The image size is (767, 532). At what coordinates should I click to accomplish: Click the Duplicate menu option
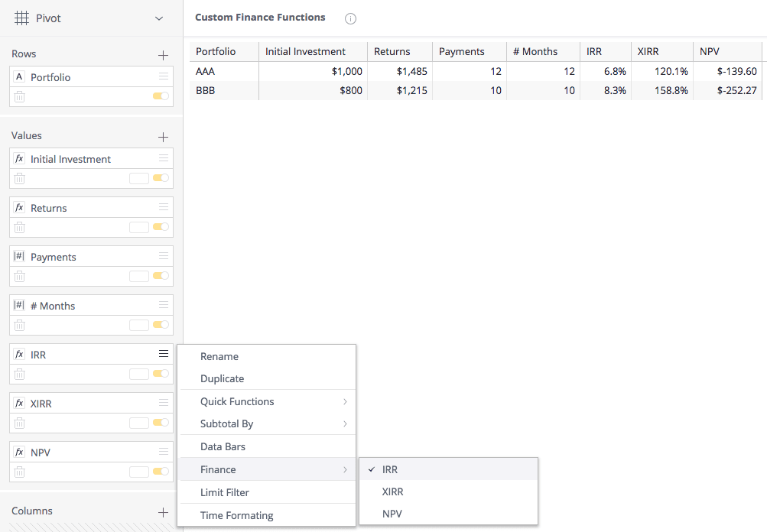click(268, 378)
